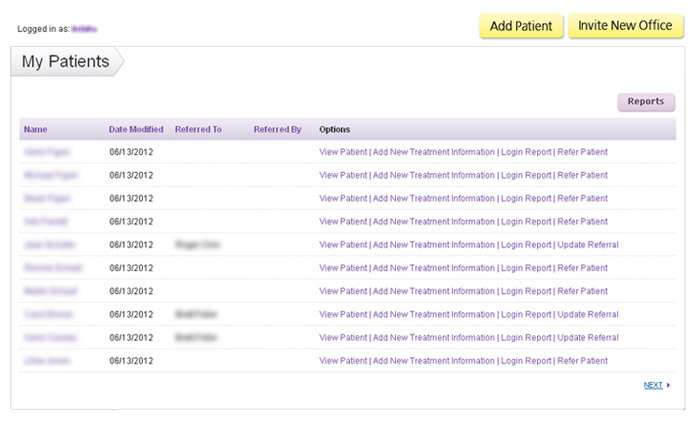Add New Treatment Information for third row patient
Image resolution: width=700 pixels, height=445 pixels.
click(x=434, y=198)
